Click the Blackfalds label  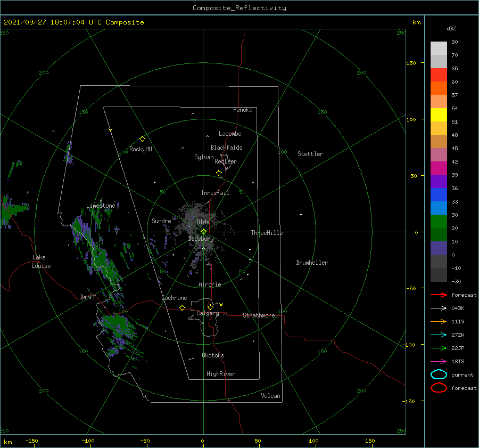tap(226, 148)
